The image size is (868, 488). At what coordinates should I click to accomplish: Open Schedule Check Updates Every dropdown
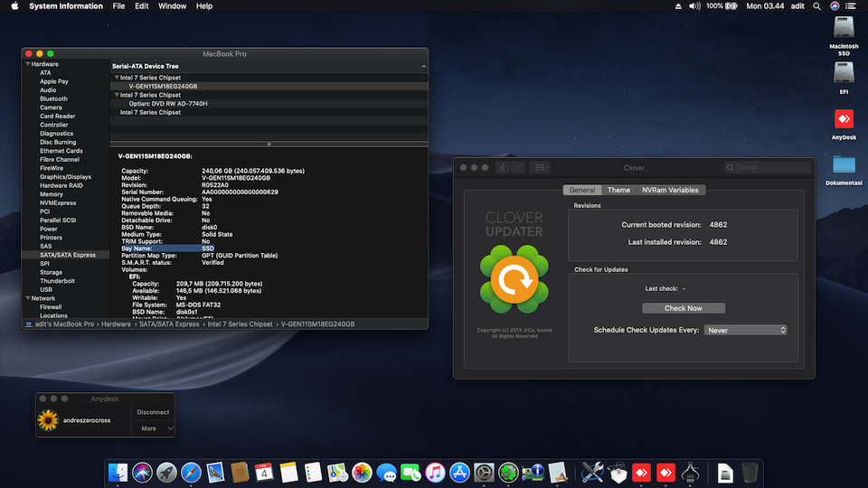[x=746, y=331]
